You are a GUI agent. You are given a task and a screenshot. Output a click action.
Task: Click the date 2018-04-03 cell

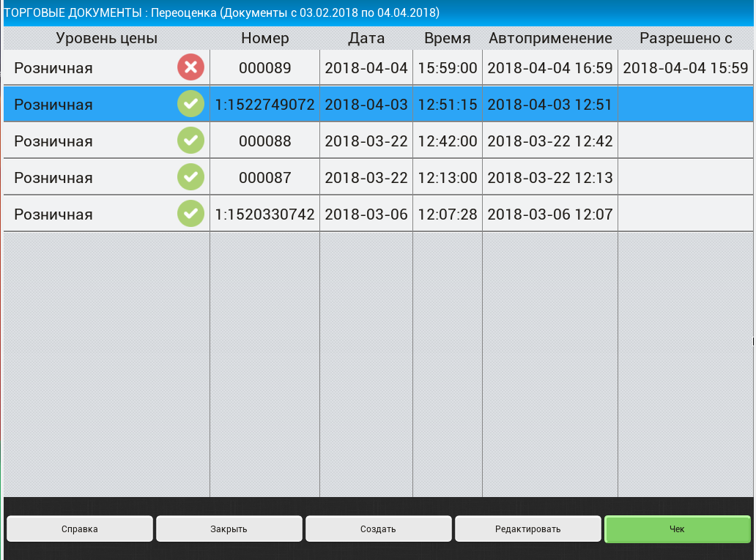point(366,105)
